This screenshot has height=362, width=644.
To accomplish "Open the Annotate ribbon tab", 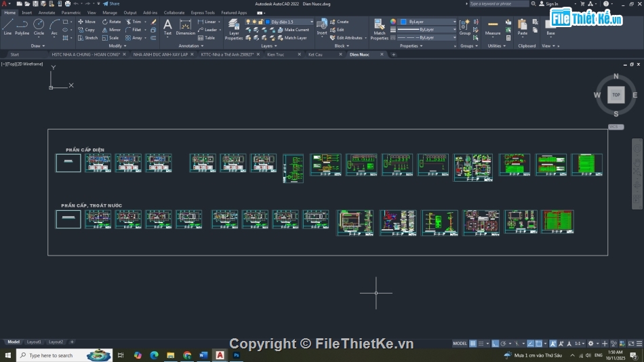I will (47, 12).
